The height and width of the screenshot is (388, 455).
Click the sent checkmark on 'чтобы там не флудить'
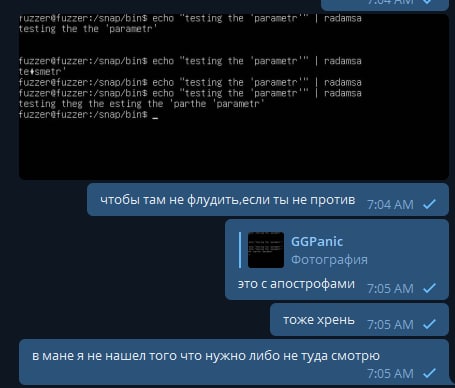[429, 204]
